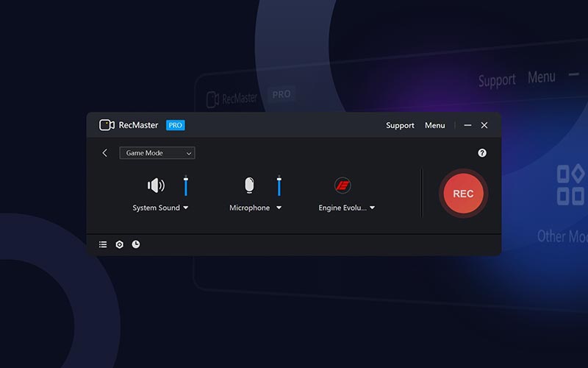Expand the System Sound dropdown arrow

tap(186, 208)
